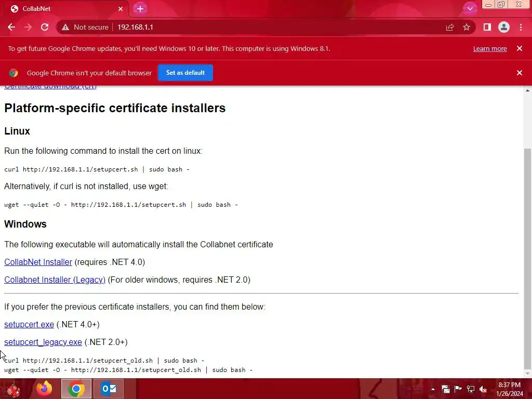
Task: Share this page via share icon
Action: click(450, 27)
